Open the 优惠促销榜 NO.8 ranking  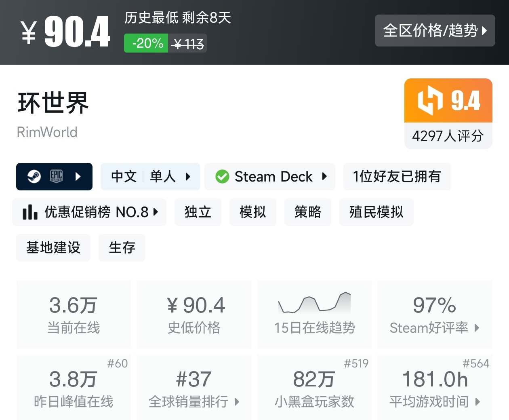[x=90, y=212]
